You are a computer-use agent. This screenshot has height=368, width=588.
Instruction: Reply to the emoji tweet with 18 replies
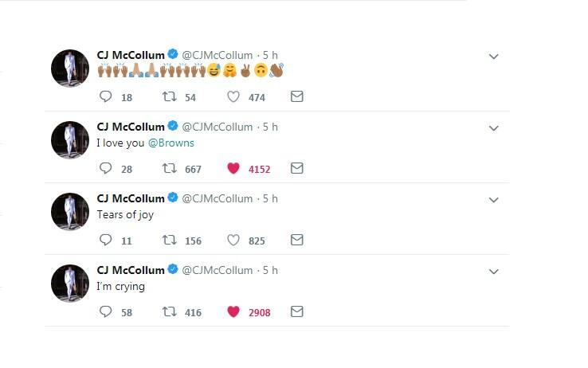point(105,96)
